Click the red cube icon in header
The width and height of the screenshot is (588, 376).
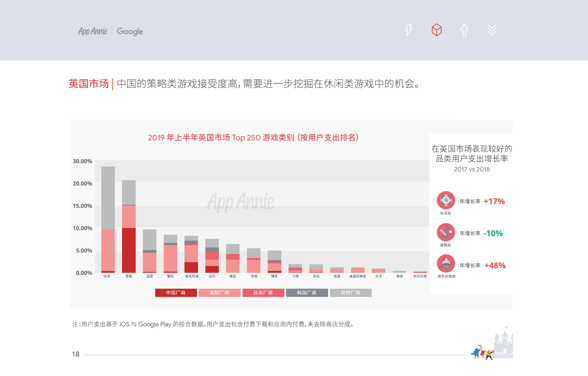(x=436, y=30)
